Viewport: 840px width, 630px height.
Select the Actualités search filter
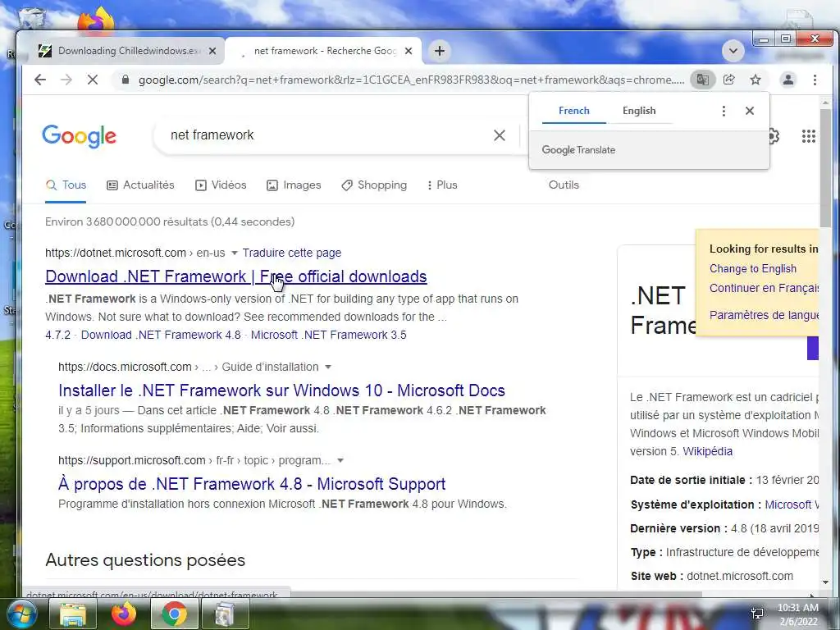140,185
